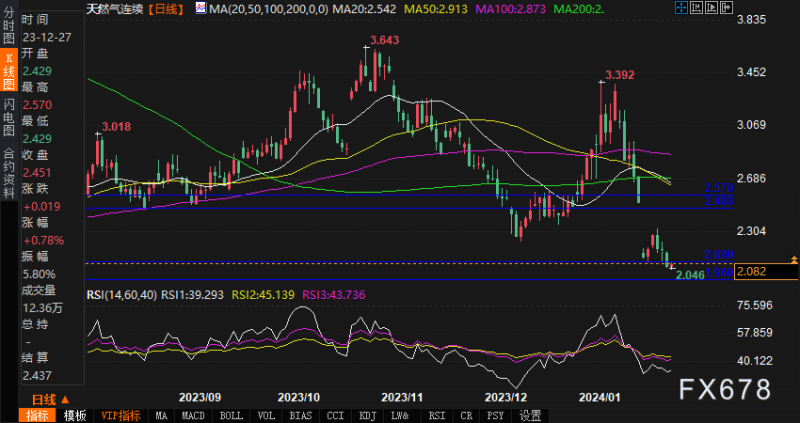Select the K线图 sidebar tab
The height and width of the screenshot is (423, 800).
[x=9, y=70]
